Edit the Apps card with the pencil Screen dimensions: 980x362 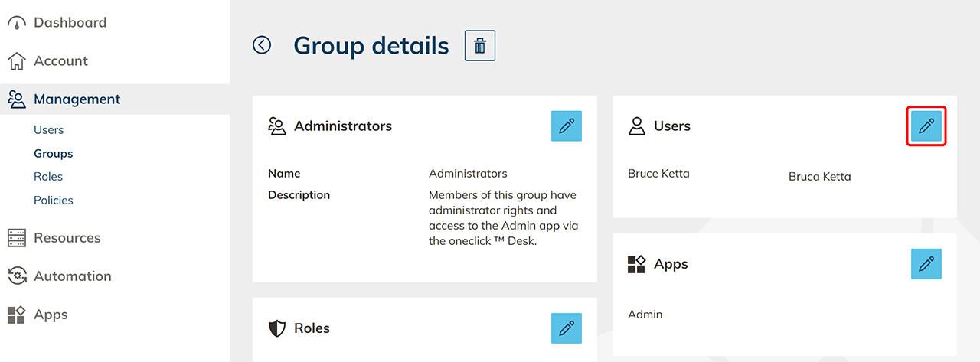point(926,264)
